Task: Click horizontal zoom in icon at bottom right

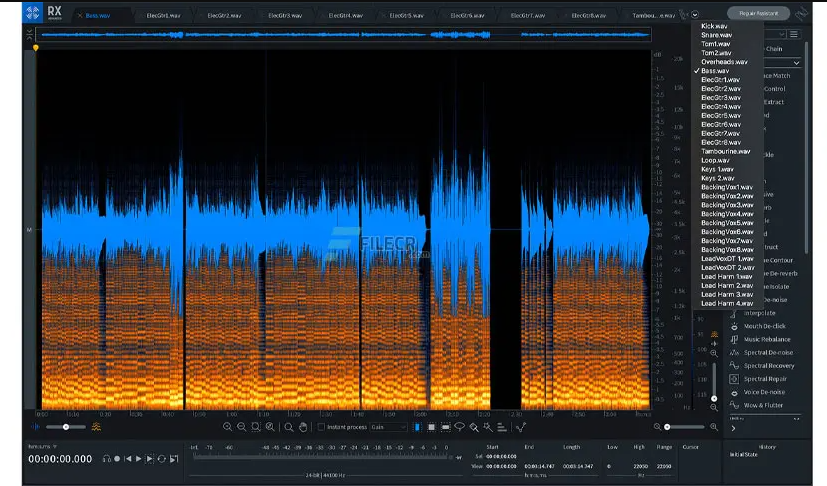Action: [714, 427]
